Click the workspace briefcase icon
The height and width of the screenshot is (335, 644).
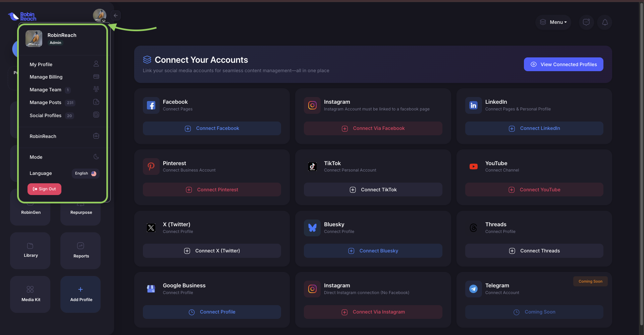click(x=96, y=136)
